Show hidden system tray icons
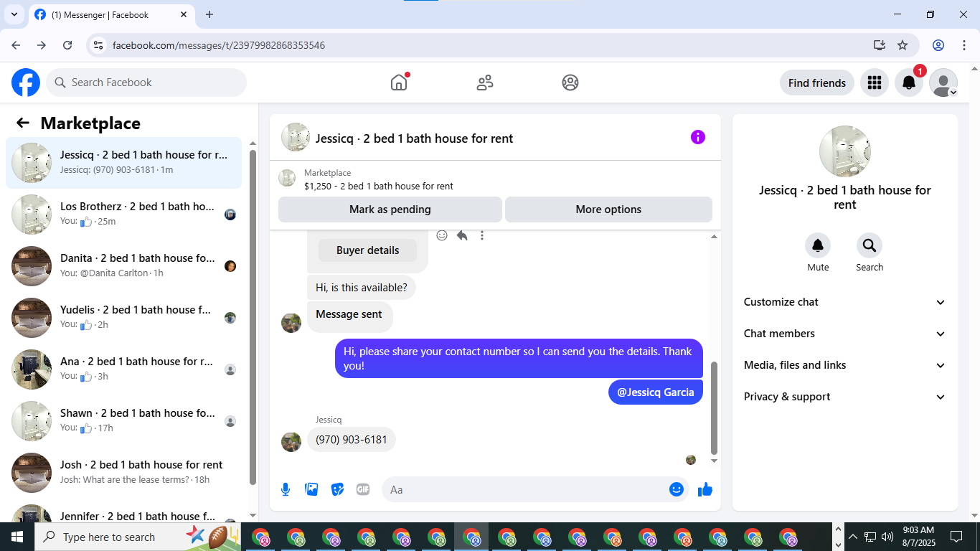 [x=853, y=537]
